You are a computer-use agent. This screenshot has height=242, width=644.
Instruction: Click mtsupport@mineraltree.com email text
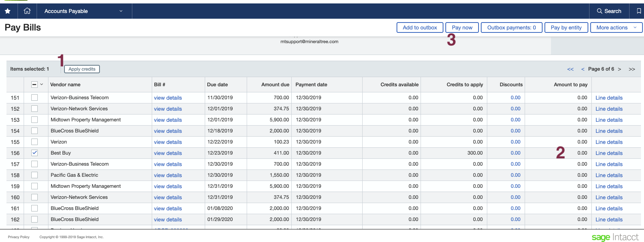[309, 42]
